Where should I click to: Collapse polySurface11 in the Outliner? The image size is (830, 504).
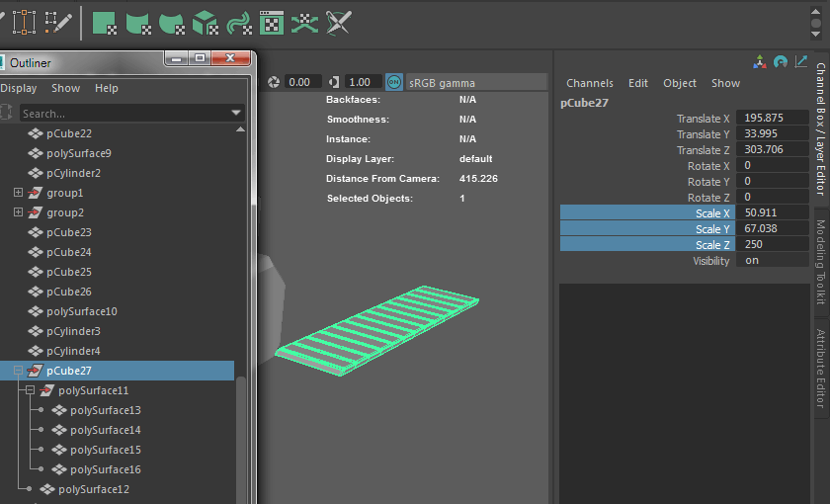(31, 390)
